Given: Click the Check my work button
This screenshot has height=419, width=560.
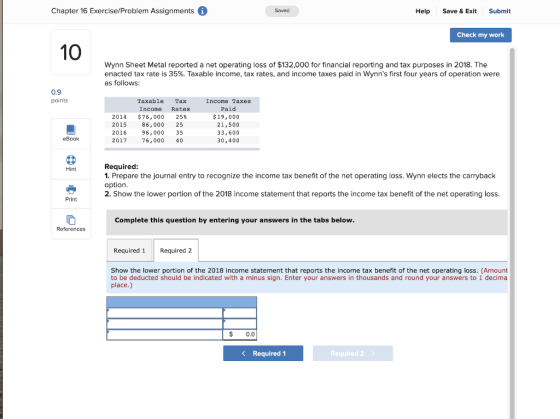Looking at the screenshot, I should coord(480,35).
